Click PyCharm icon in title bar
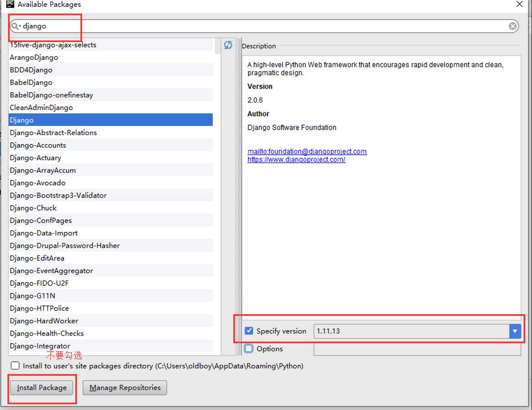The height and width of the screenshot is (410, 532). click(x=10, y=4)
